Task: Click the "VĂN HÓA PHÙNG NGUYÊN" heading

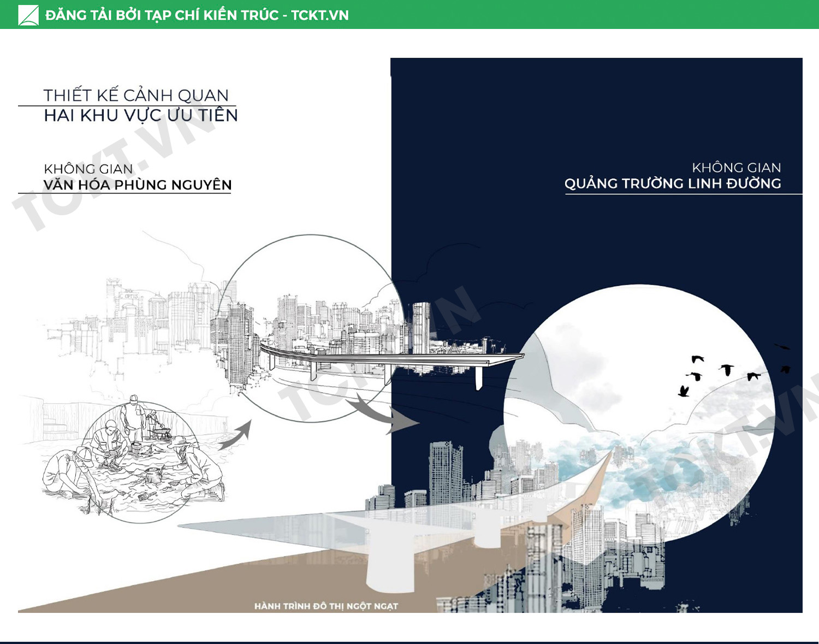Action: (x=138, y=185)
